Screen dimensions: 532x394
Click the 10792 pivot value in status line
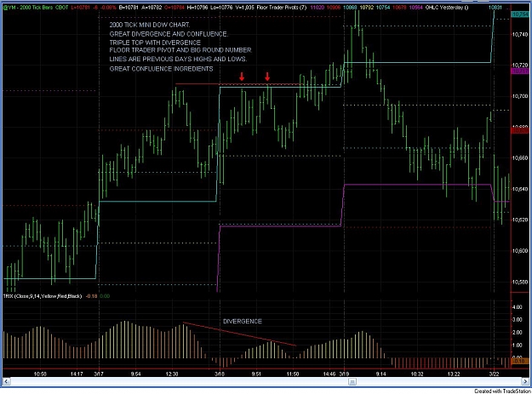(366, 7)
